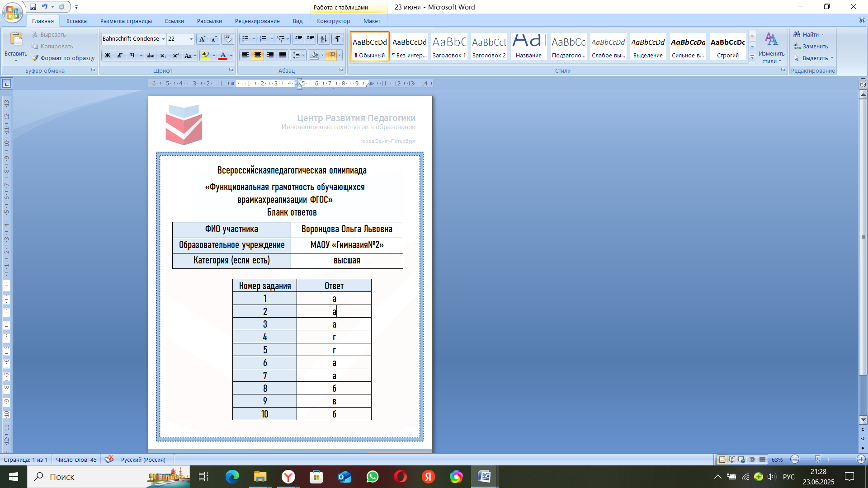Screen dimensions: 868x488
Task: Apply strikethrough with the abc icon
Action: (151, 56)
